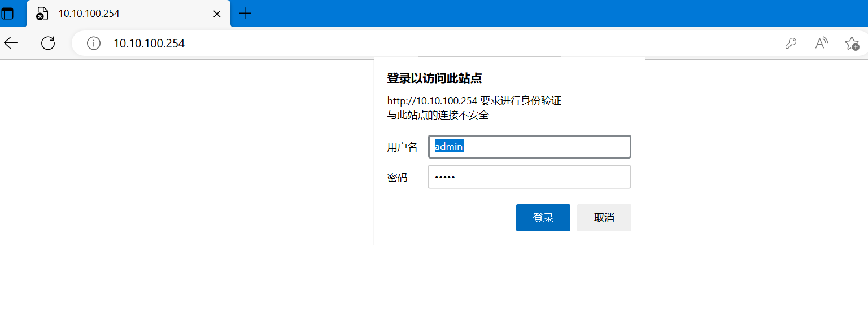Click the address bar URL 10.10.100.254
Screen dimensions: 868x330
pyautogui.click(x=149, y=43)
